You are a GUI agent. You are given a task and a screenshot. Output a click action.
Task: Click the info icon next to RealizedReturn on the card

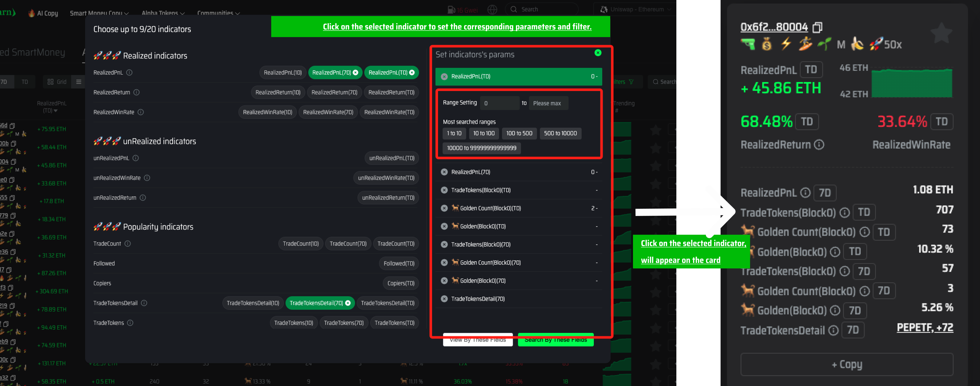click(819, 145)
